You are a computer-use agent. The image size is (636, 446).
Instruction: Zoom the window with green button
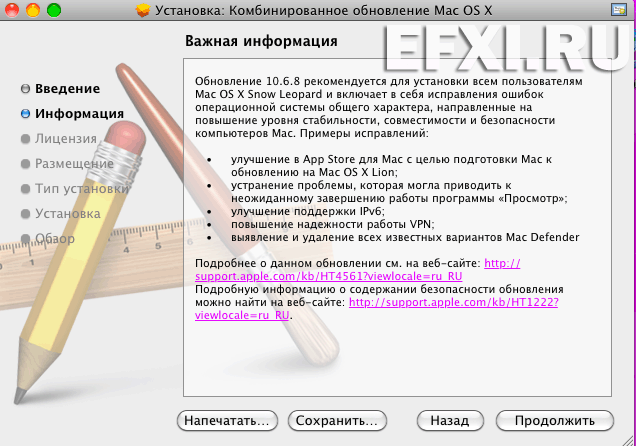(54, 10)
